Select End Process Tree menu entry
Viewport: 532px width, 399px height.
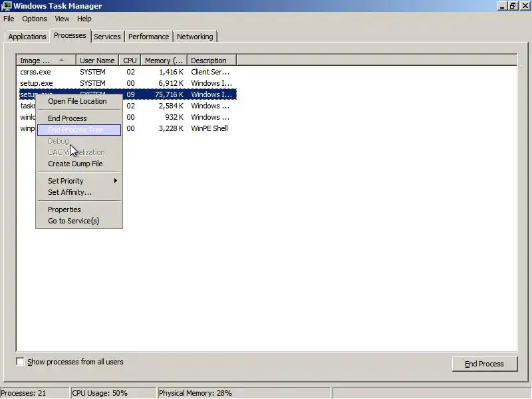(79, 130)
